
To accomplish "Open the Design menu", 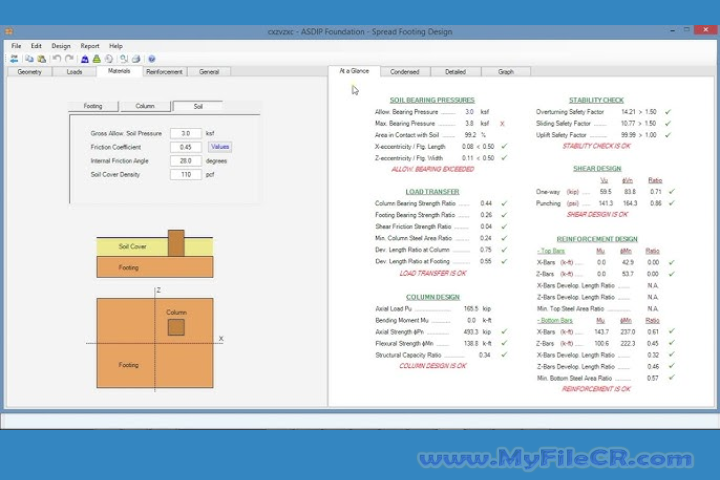I will 61,46.
